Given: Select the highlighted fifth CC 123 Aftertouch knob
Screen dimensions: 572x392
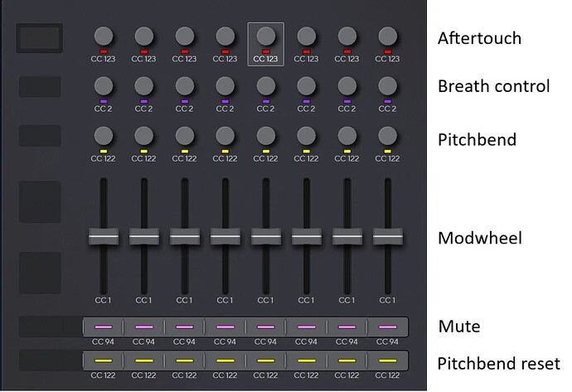Looking at the screenshot, I should (x=265, y=36).
